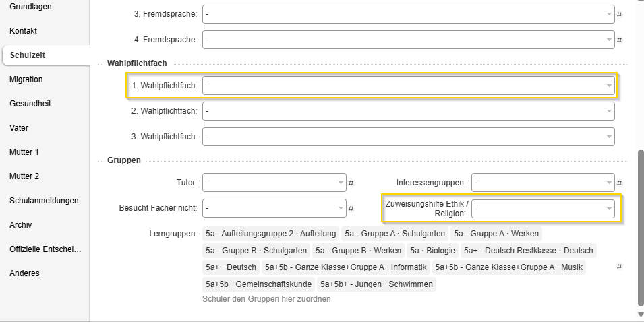Click the Wahlpflichtfach section heading
Image resolution: width=644 pixels, height=326 pixels.
point(137,63)
